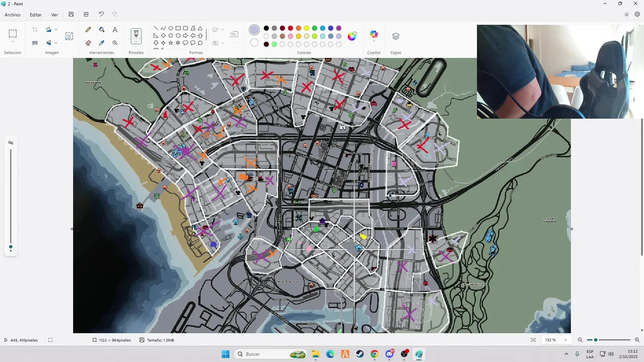This screenshot has height=362, width=644.
Task: Click the Crop image icon
Action: (35, 30)
